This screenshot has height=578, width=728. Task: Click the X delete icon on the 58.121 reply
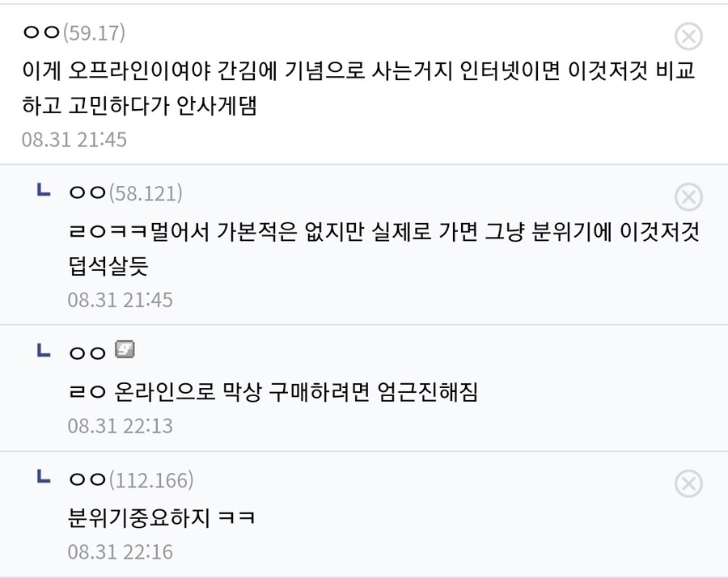[688, 196]
